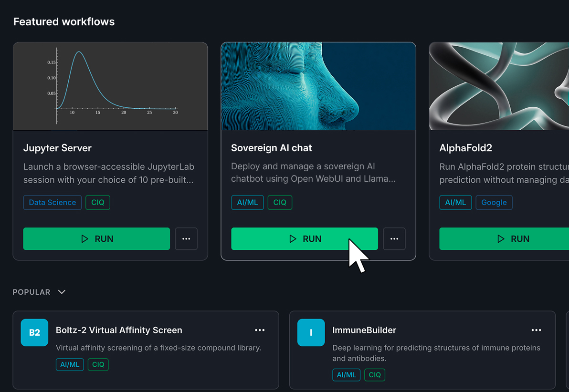Select the B2 Boltz-2 workflow icon
The image size is (569, 392).
tap(34, 332)
